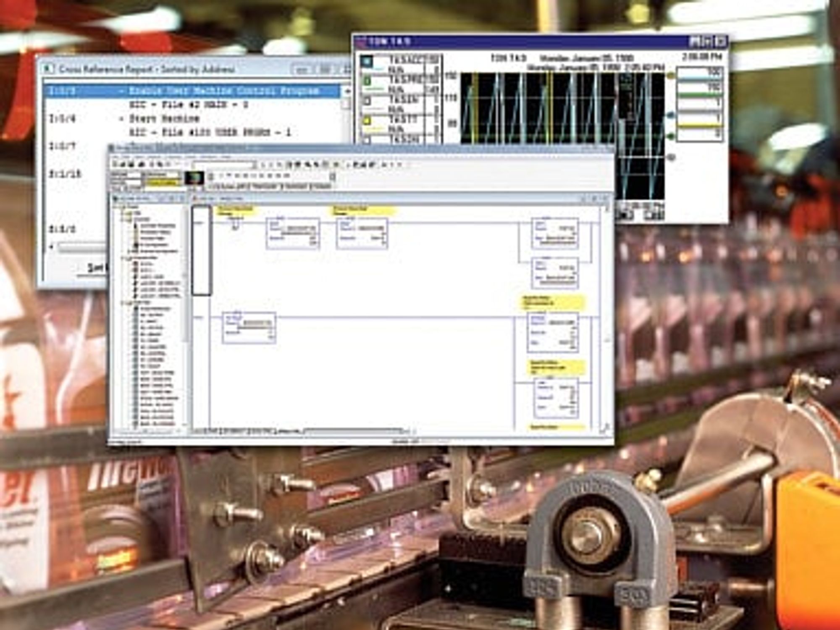
Task: Toggle the yellow pen checkbox in trend window
Action: pos(367,121)
